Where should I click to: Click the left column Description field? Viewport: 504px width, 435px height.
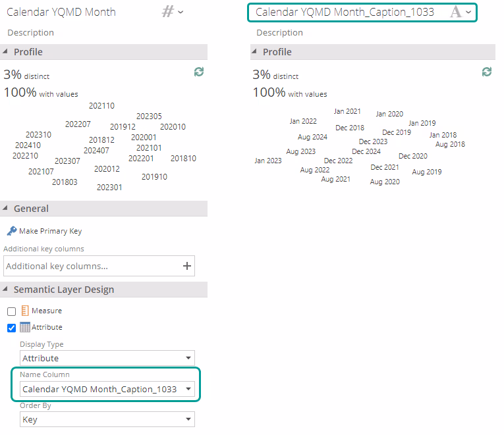tap(31, 33)
